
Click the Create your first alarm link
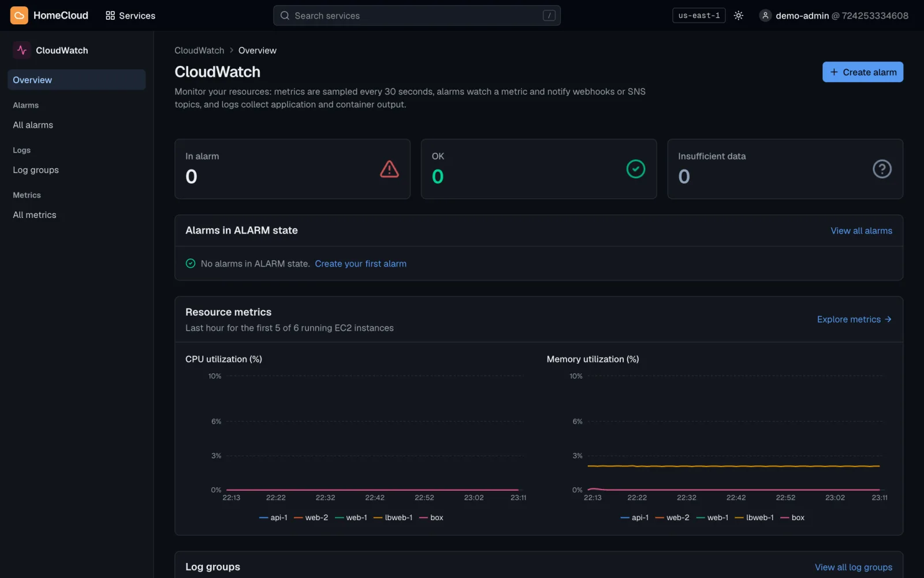(x=360, y=264)
